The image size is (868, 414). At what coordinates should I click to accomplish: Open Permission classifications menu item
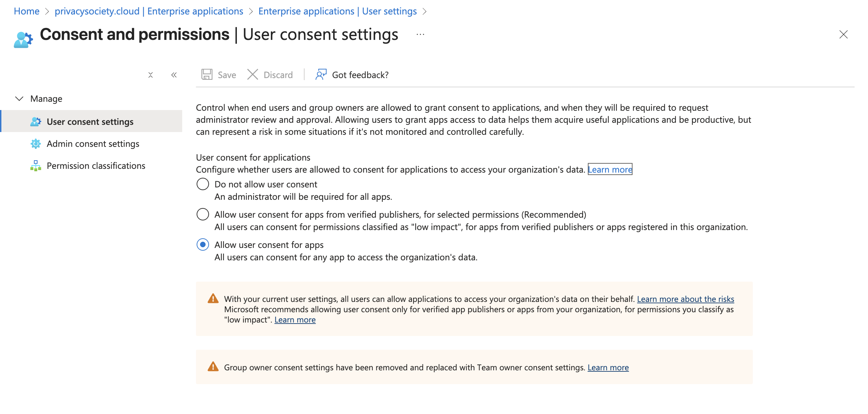[x=96, y=166]
